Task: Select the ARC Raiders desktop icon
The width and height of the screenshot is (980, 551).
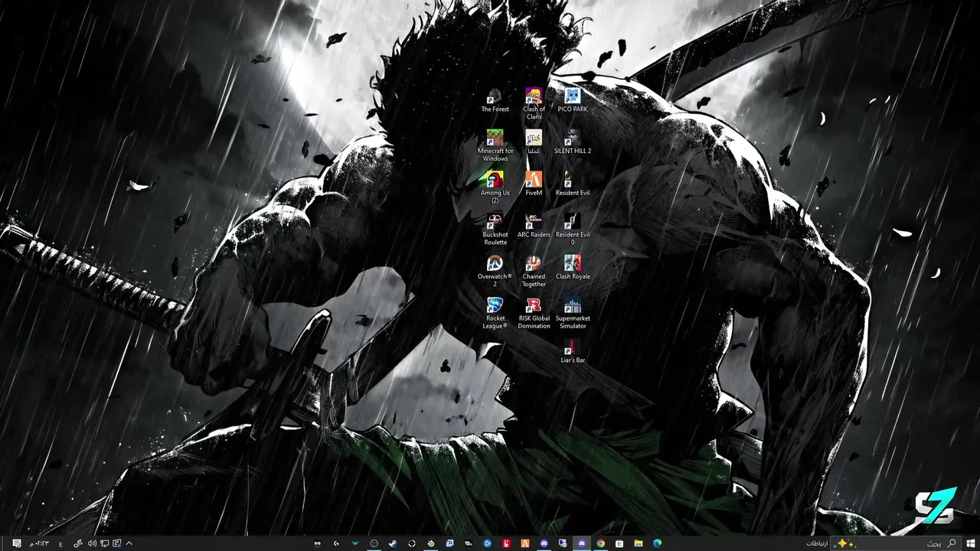Action: (534, 227)
